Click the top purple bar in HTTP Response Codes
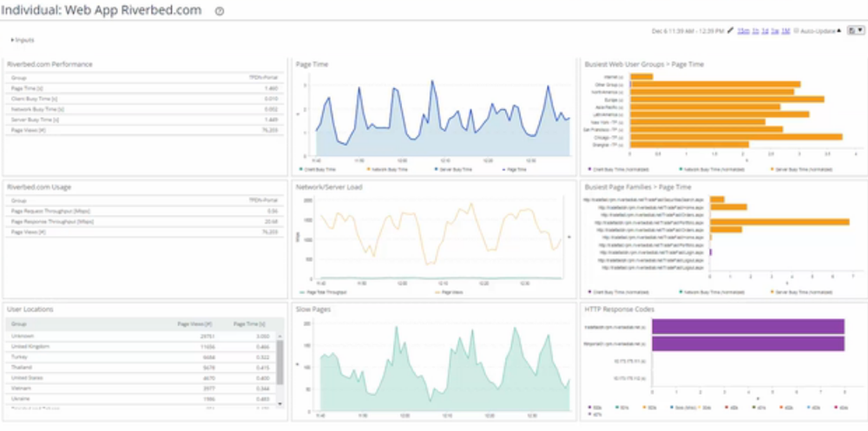 [748, 327]
